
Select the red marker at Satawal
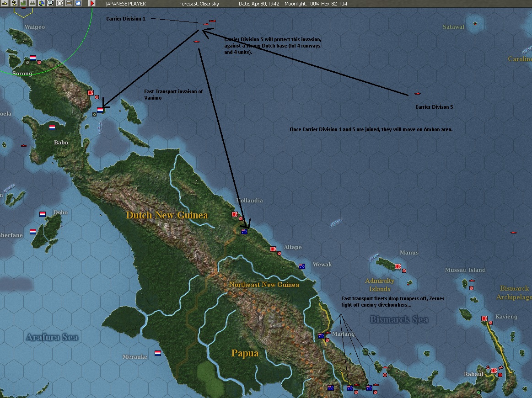(x=475, y=24)
